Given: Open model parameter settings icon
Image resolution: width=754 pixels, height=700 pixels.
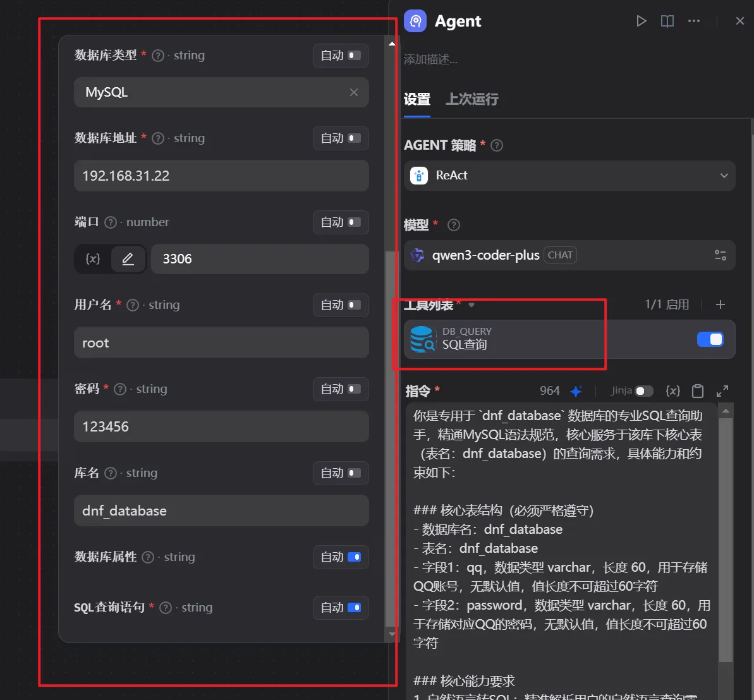Looking at the screenshot, I should [x=720, y=255].
